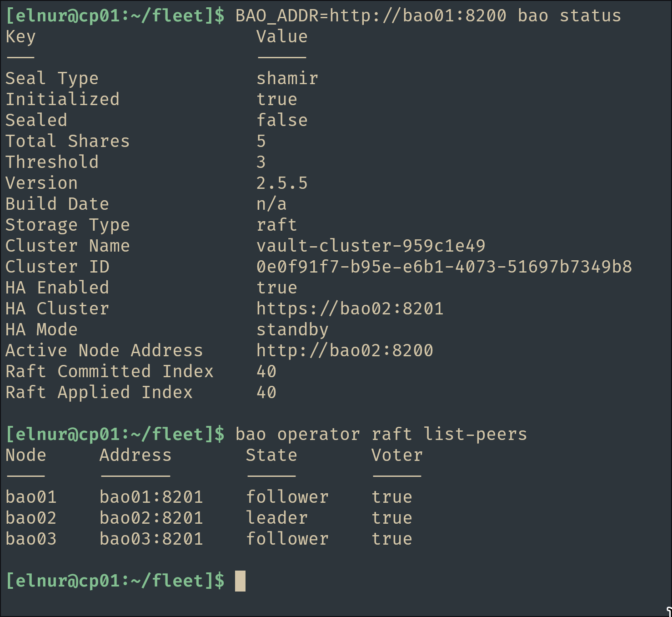This screenshot has width=672, height=617.
Task: Click the HA Cluster URL https://bao02:8201
Action: pyautogui.click(x=350, y=308)
